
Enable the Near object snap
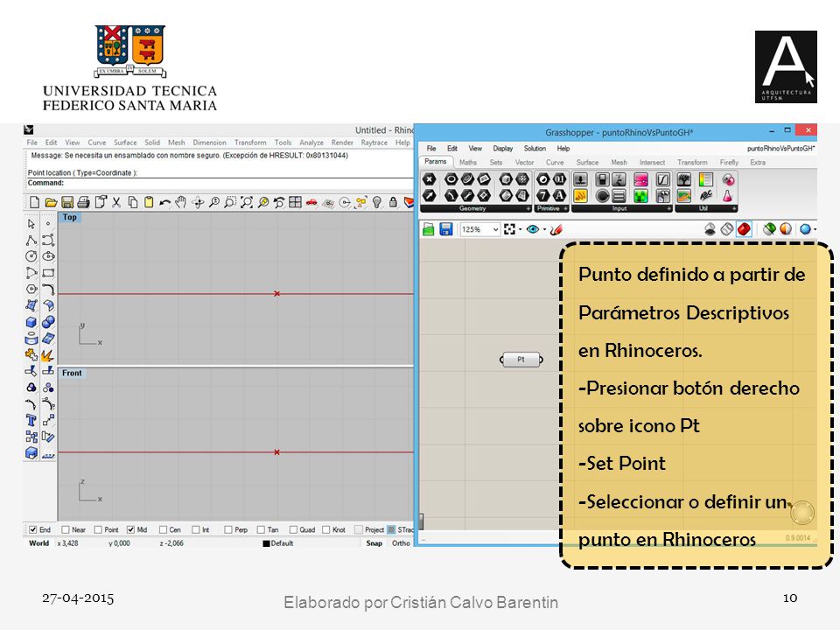[66, 530]
